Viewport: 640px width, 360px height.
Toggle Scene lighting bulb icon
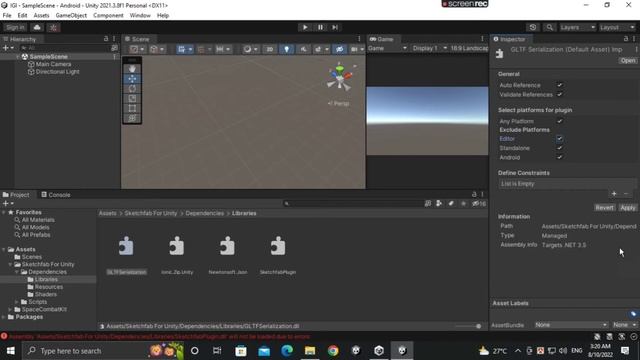click(x=287, y=49)
